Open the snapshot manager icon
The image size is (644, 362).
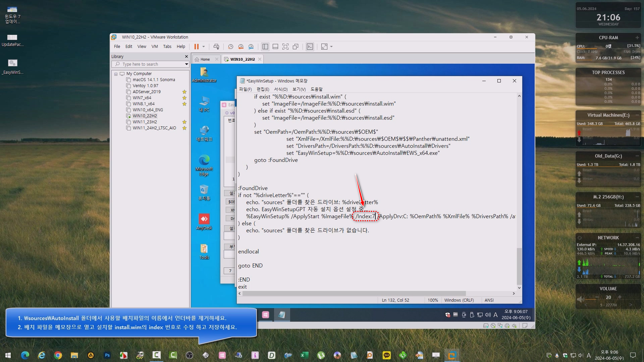coord(251,47)
